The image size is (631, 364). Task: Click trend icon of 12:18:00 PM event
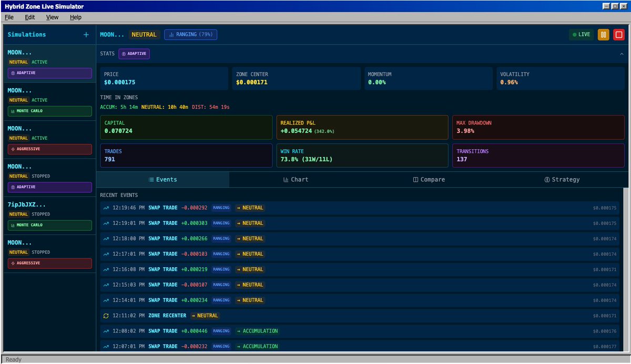point(106,238)
